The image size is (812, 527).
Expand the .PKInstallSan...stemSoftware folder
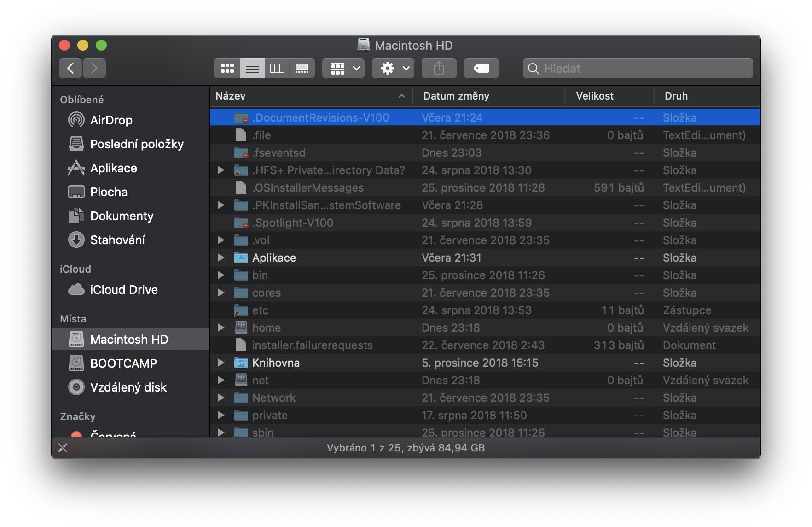(x=221, y=205)
